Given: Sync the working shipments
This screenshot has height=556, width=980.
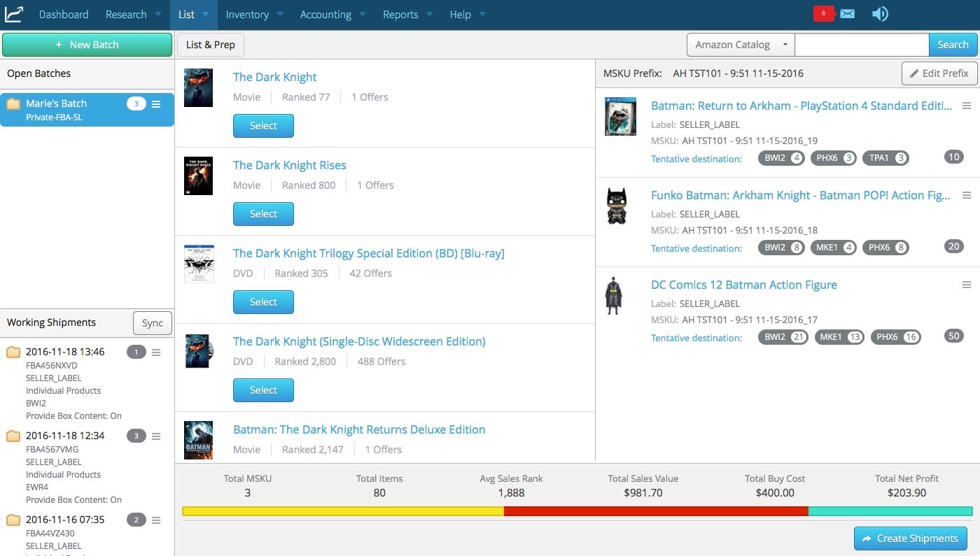Looking at the screenshot, I should (x=153, y=323).
